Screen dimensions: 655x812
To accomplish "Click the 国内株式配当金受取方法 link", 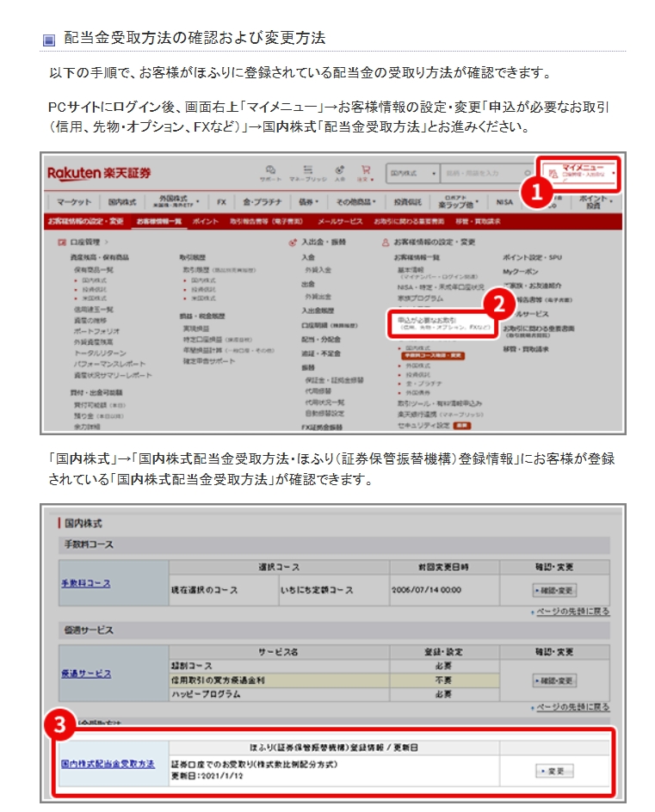I will coord(108,764).
